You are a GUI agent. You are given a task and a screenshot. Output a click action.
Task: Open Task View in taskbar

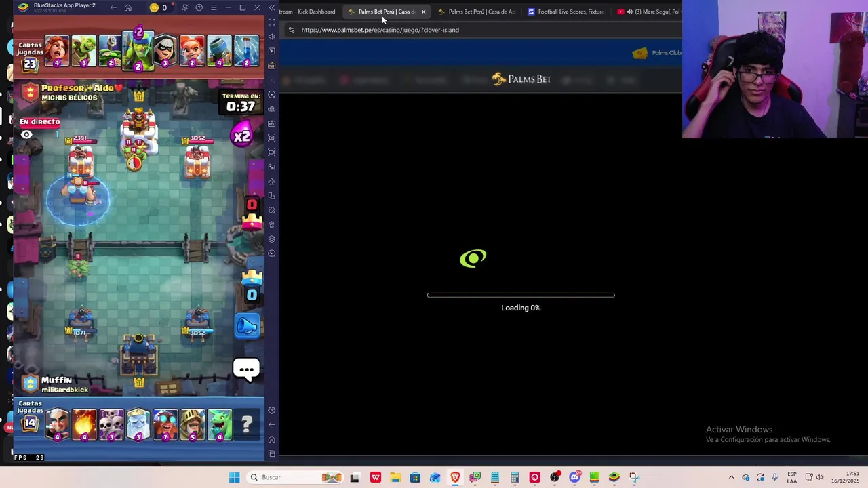(355, 477)
